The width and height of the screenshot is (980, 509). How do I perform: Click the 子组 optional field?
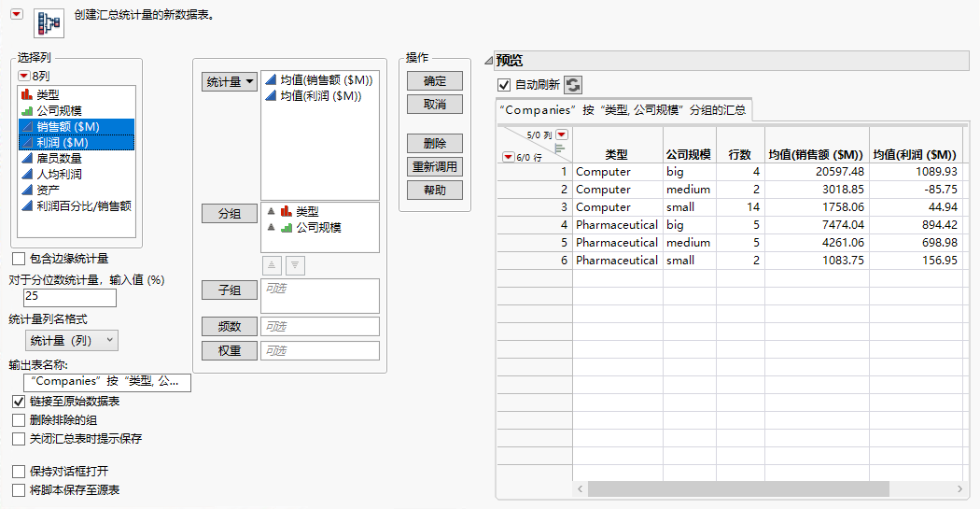320,296
